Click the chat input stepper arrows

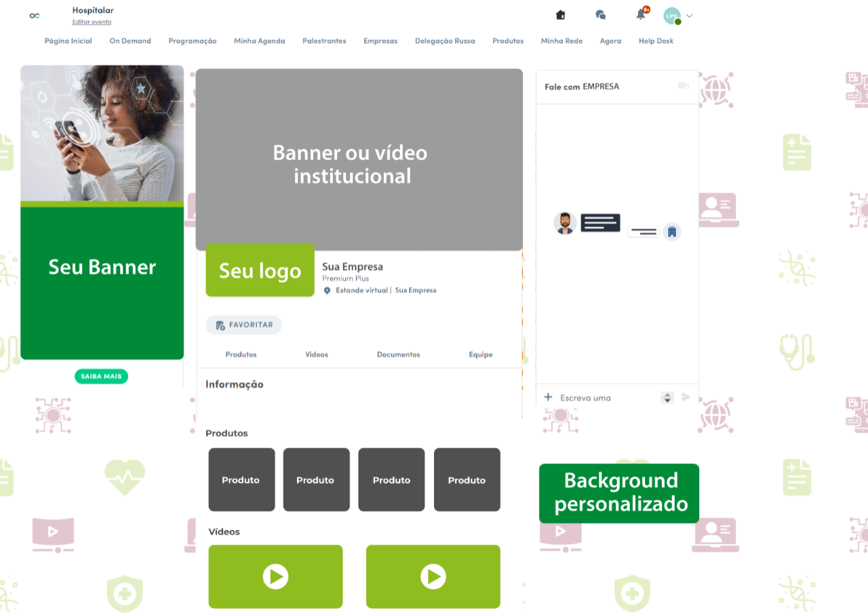pos(667,398)
